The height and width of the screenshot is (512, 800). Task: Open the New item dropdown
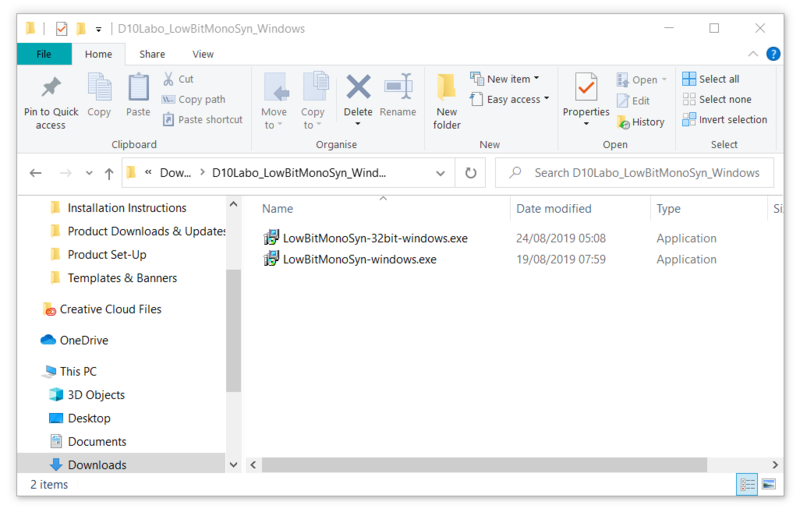pos(505,79)
